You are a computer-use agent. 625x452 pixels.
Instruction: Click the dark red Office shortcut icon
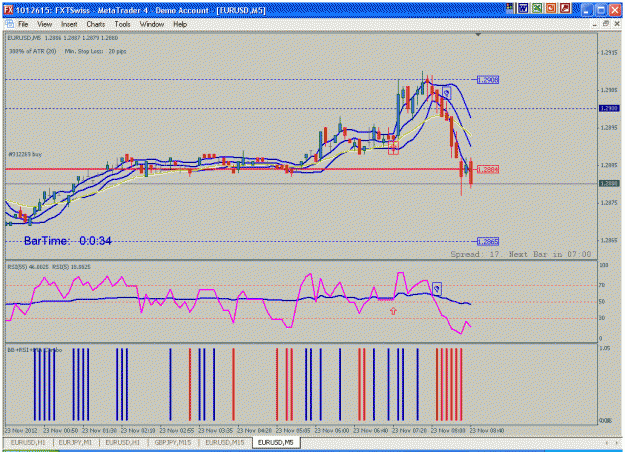[x=565, y=8]
